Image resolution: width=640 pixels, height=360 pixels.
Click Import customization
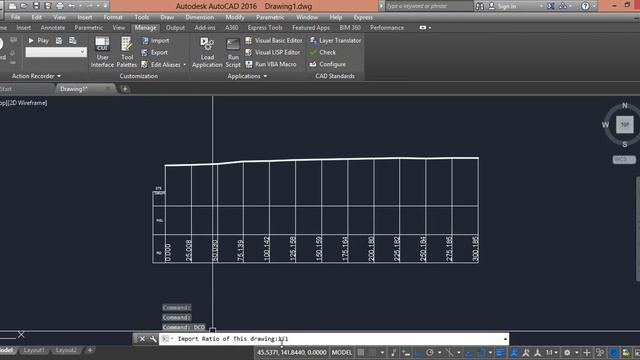pyautogui.click(x=155, y=40)
